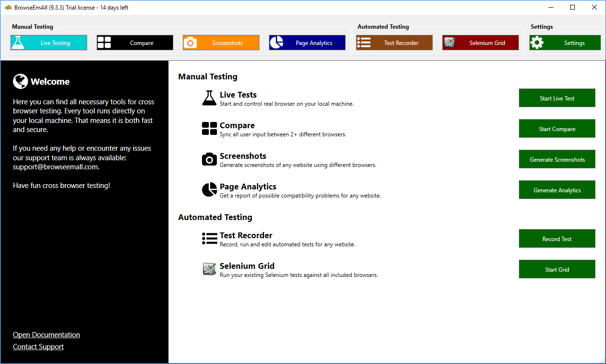Follow the Contact Support link
This screenshot has height=364, width=606.
coord(38,347)
